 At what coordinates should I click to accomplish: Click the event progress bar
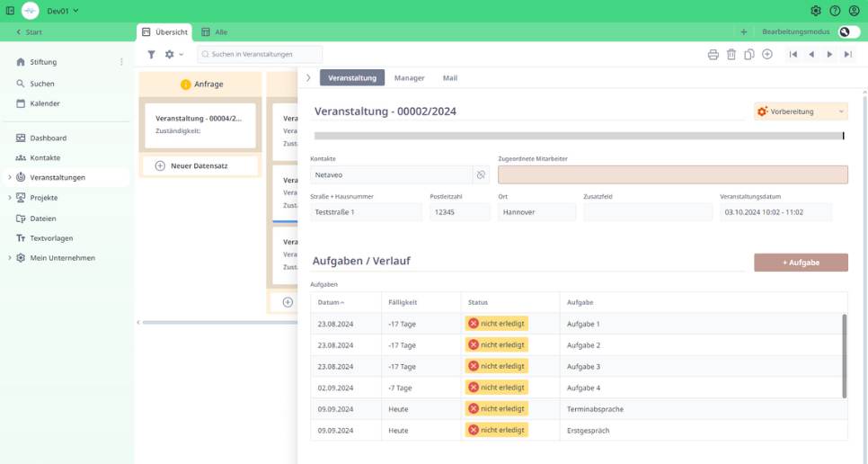(579, 136)
